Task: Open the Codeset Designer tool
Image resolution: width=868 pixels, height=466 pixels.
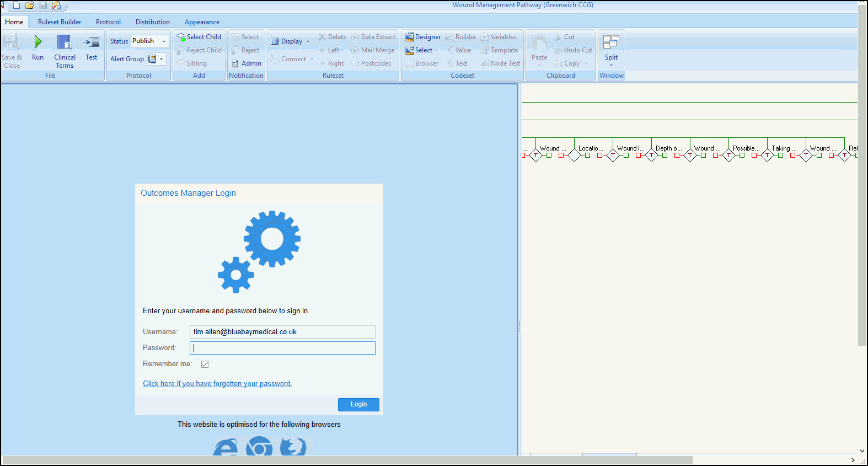Action: coord(409,37)
